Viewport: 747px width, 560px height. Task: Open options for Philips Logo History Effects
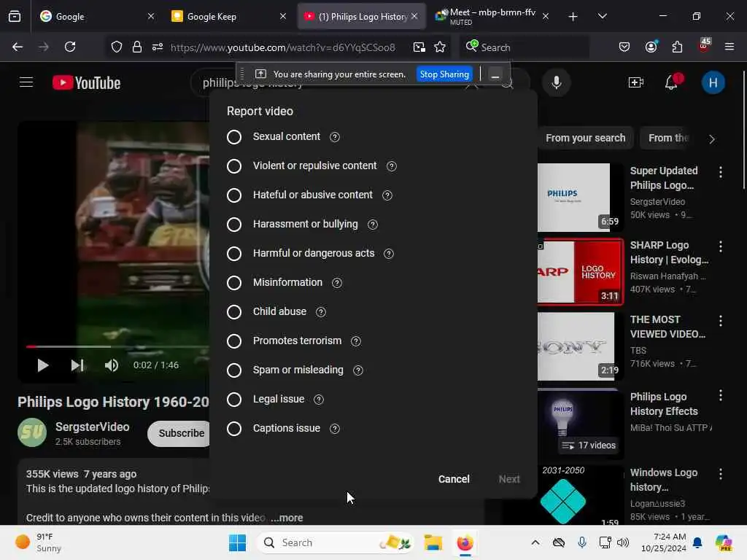(720, 395)
